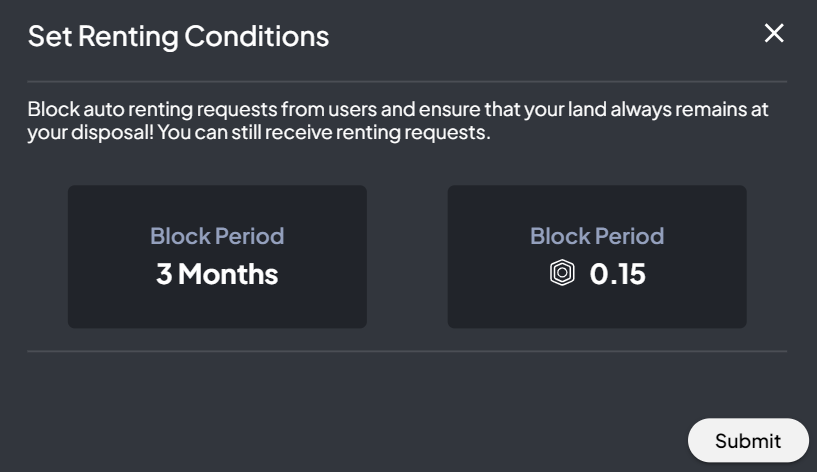817x472 pixels.
Task: Click the "Set Renting Conditions" title
Action: pyautogui.click(x=178, y=36)
